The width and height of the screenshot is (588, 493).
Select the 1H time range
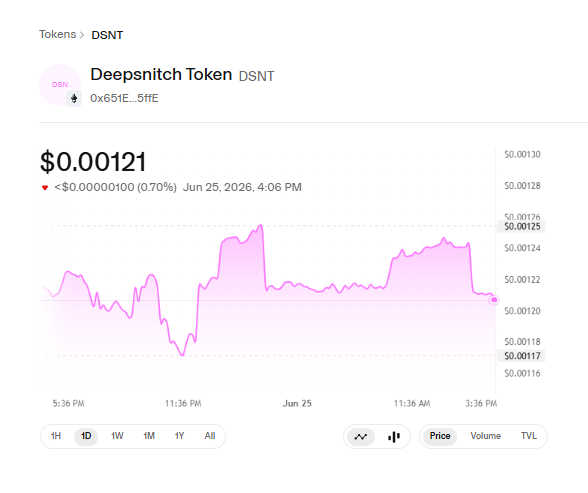[x=56, y=436]
